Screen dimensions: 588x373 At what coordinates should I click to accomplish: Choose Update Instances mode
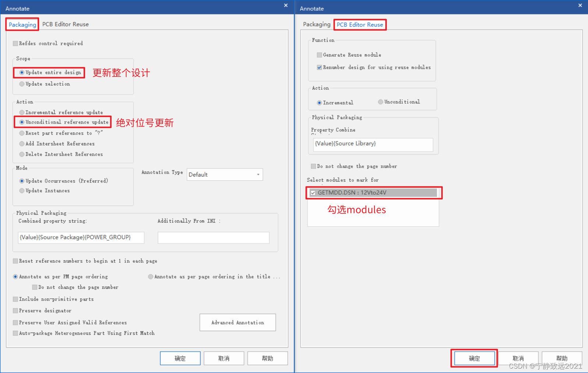click(x=22, y=191)
